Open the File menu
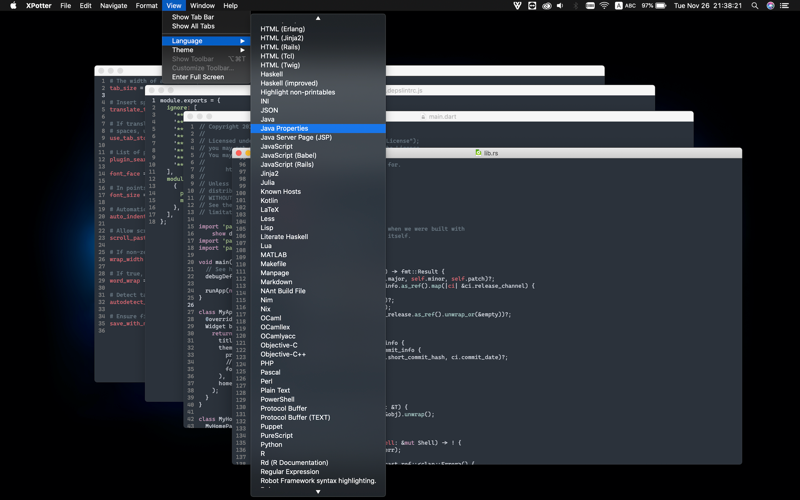Image resolution: width=800 pixels, height=500 pixels. 66,6
